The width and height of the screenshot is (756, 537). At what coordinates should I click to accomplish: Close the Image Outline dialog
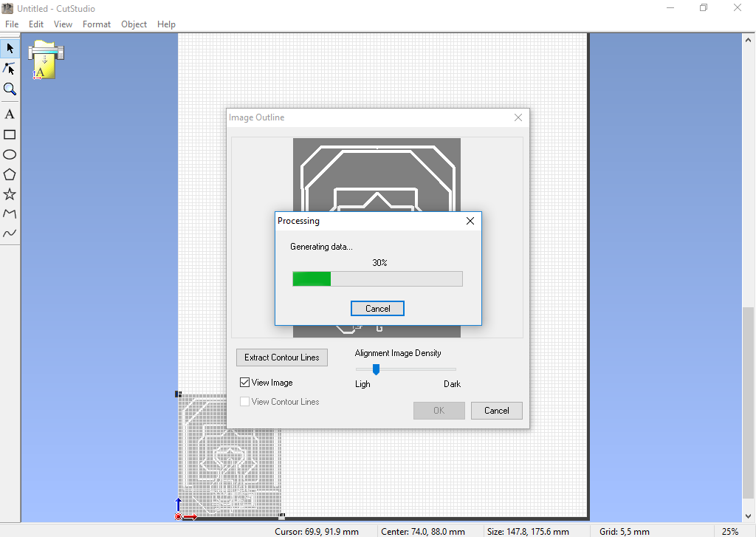coord(518,117)
